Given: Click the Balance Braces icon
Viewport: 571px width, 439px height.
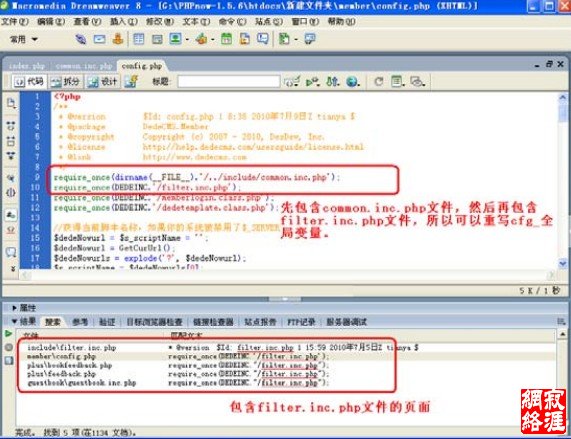Looking at the screenshot, I should click(x=11, y=193).
